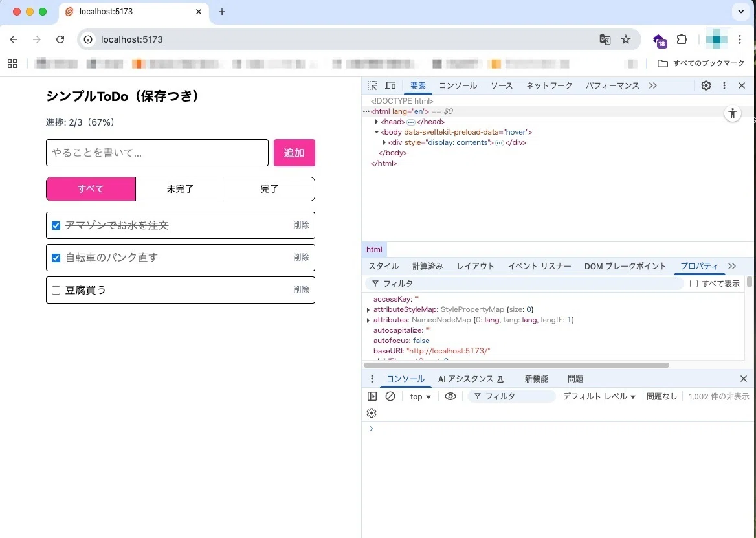Open a new browser tab with plus

click(222, 12)
